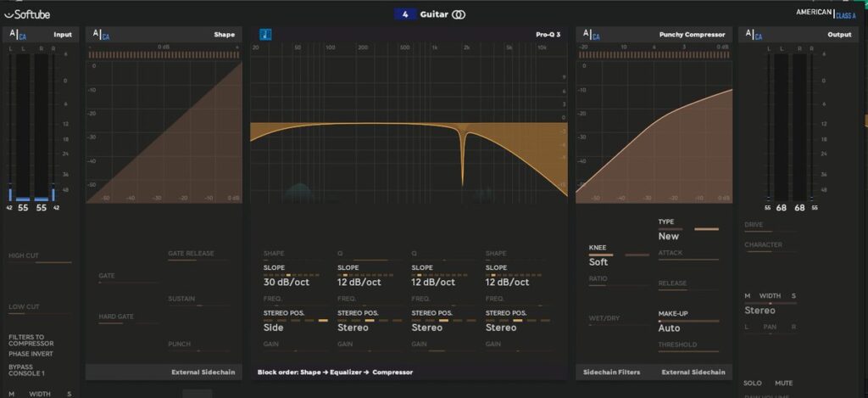Change the compressor Knee from Soft
868x398 pixels.
598,262
